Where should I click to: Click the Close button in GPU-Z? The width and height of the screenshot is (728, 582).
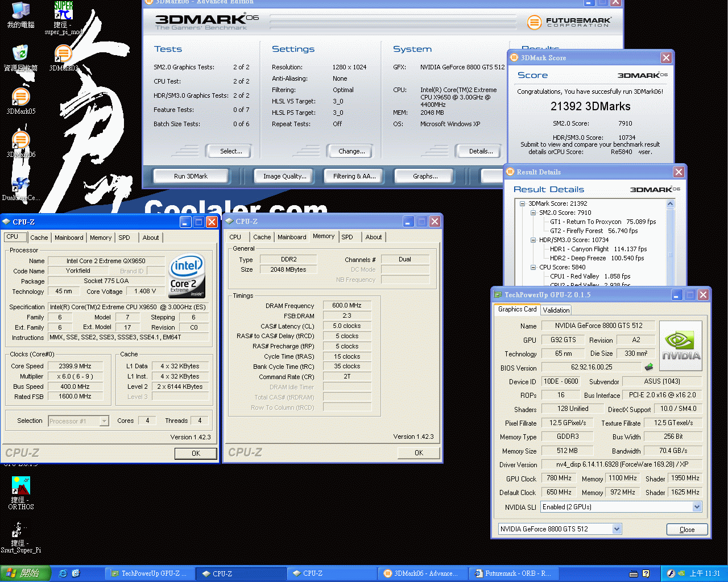(687, 530)
